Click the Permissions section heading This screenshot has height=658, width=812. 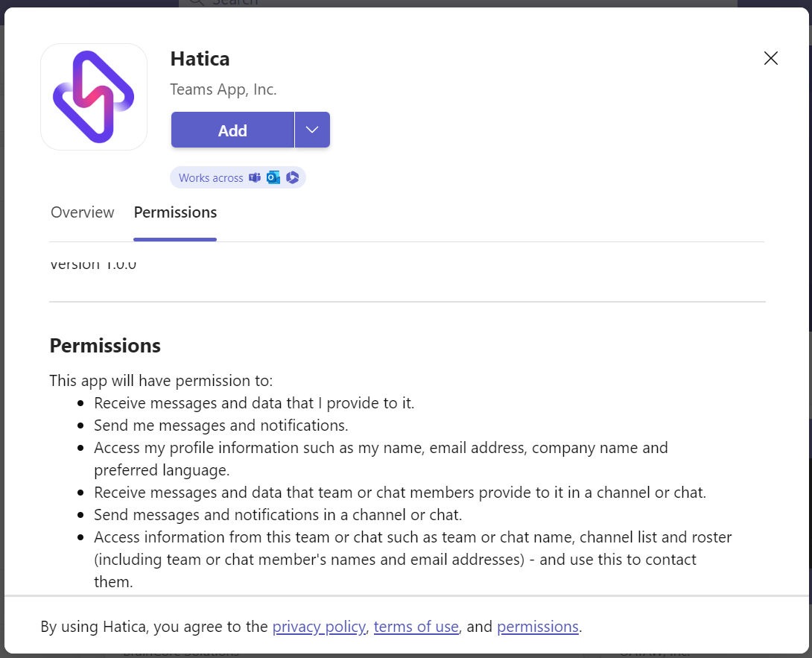coord(105,346)
